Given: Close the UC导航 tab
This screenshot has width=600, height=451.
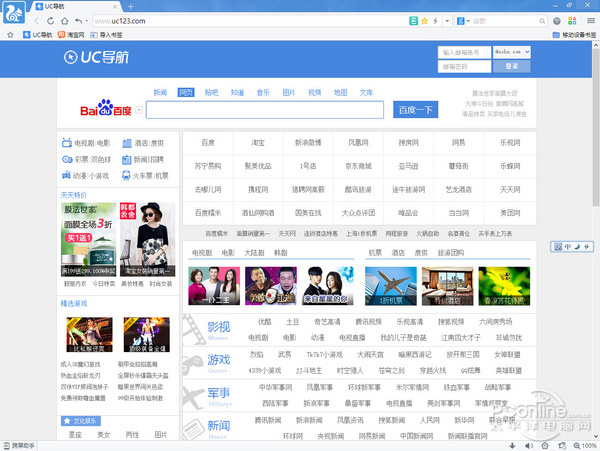Looking at the screenshot, I should [x=115, y=7].
